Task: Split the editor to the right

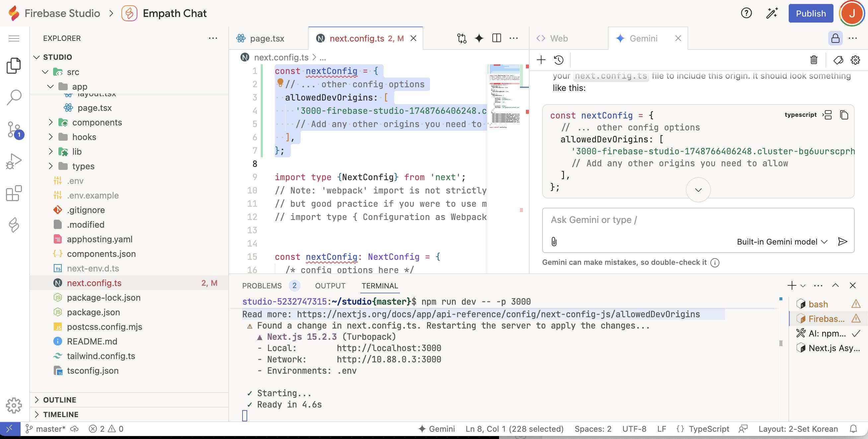Action: click(x=497, y=38)
